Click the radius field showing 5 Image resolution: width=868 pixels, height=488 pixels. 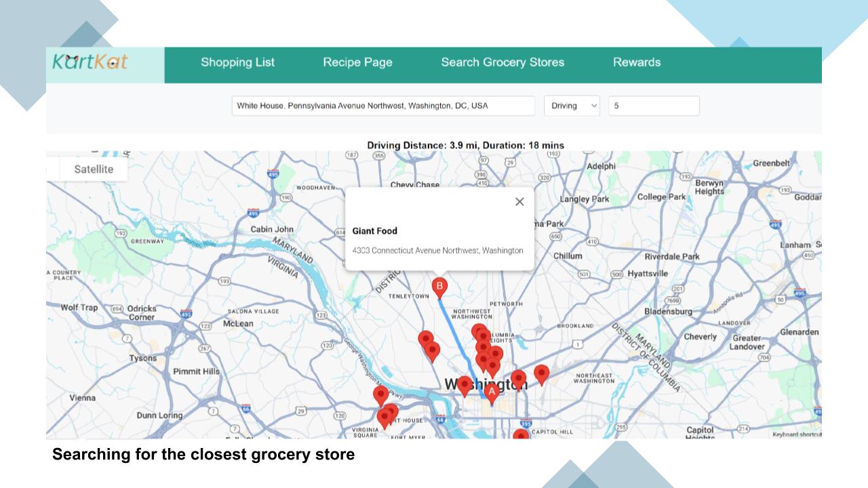pos(654,106)
